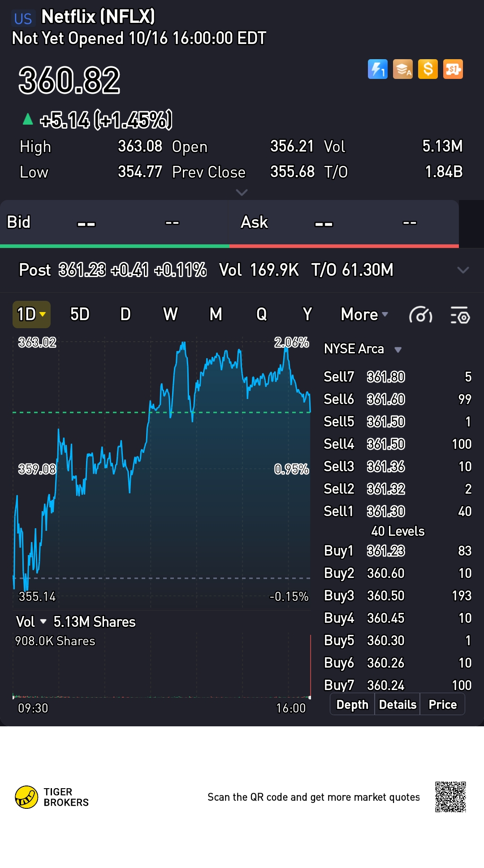This screenshot has width=484, height=868.
Task: Select the Depth view button
Action: pyautogui.click(x=352, y=704)
